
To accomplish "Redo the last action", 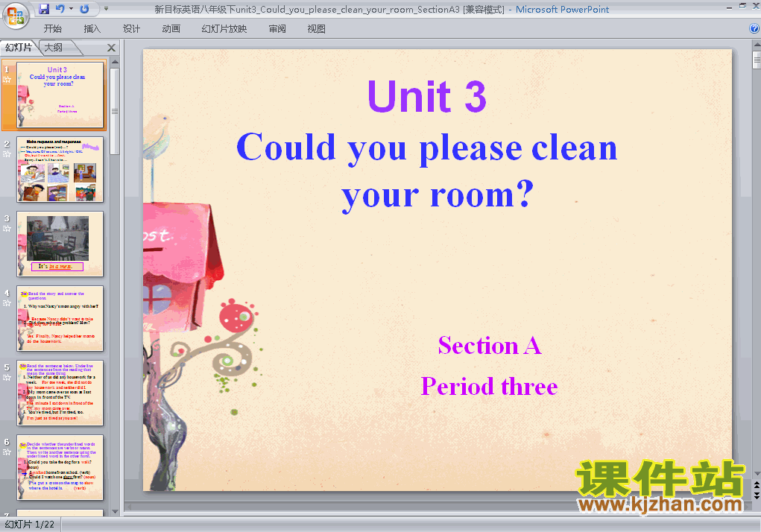I will pyautogui.click(x=84, y=9).
